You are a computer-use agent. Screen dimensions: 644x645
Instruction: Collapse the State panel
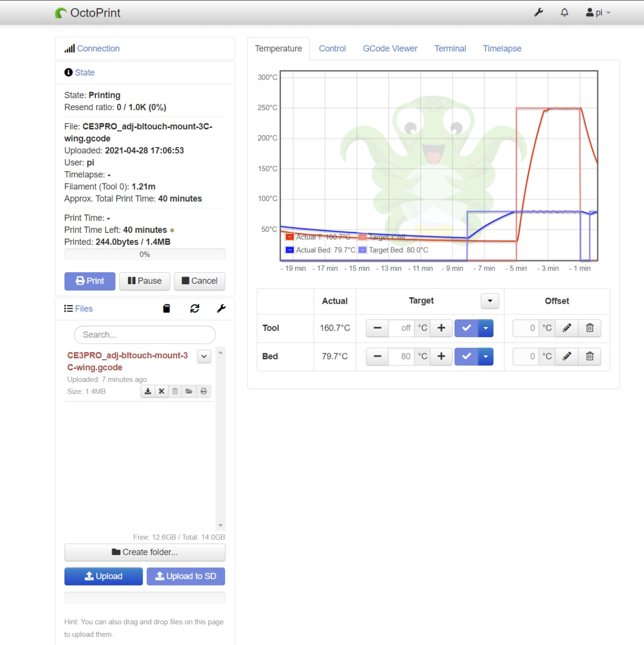(x=85, y=73)
